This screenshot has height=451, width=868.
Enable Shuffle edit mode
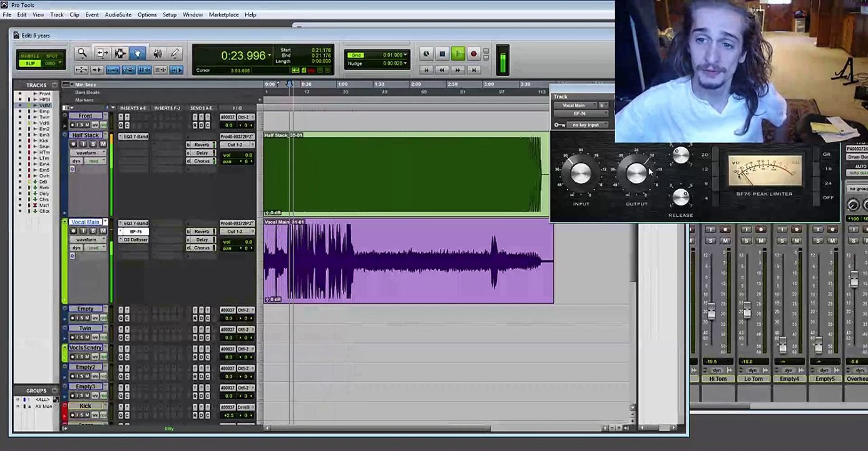29,56
